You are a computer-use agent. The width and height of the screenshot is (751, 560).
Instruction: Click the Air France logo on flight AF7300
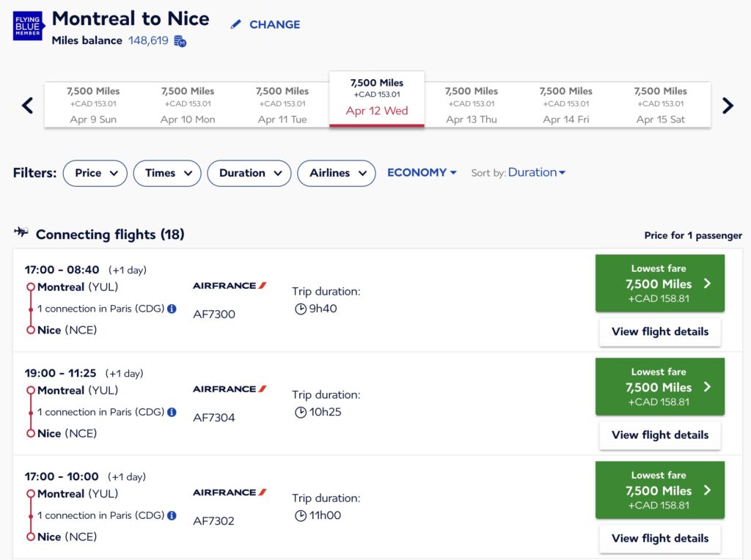(x=229, y=285)
